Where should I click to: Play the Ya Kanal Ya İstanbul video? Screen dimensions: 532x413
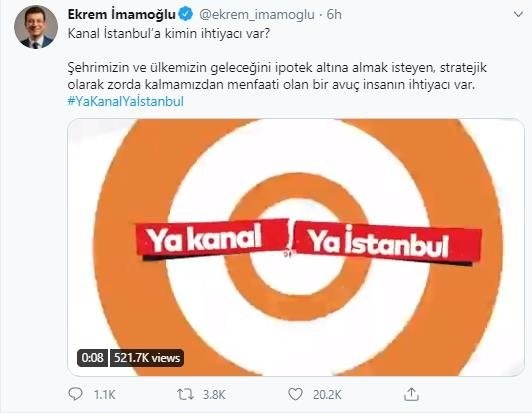[296, 247]
